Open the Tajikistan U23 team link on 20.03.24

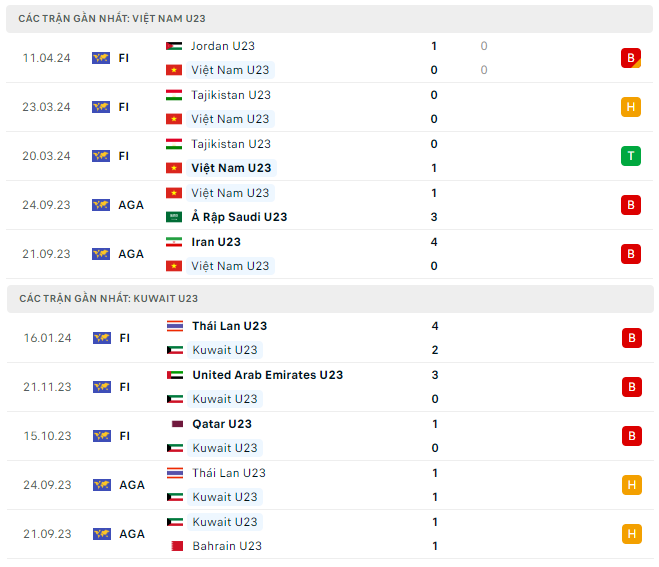pos(230,144)
